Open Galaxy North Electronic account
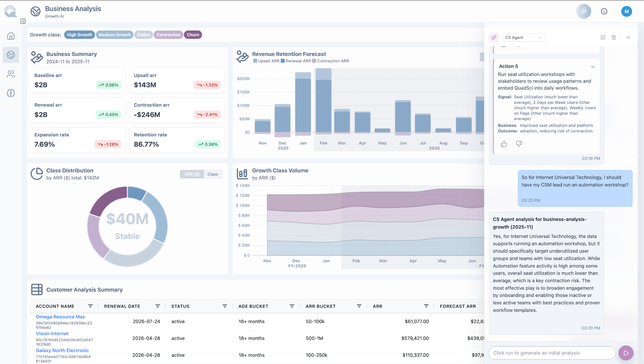The image size is (644, 364). [x=62, y=350]
